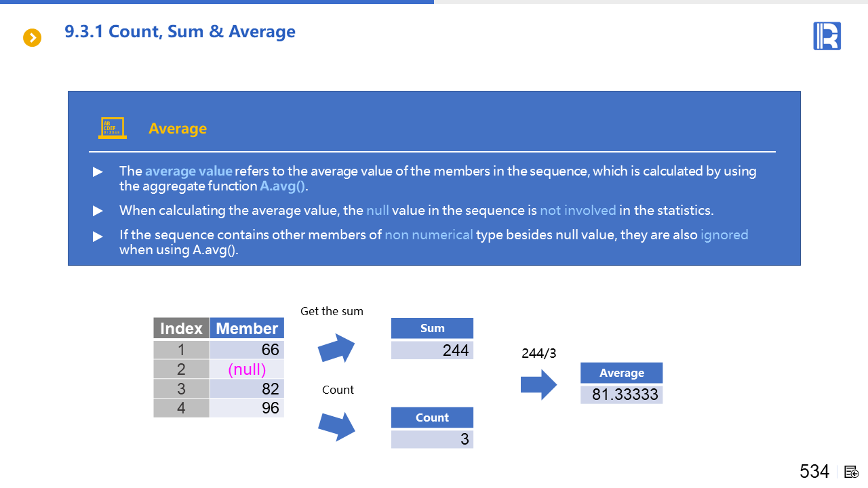Click the 'Member' column header
The height and width of the screenshot is (488, 868).
point(247,329)
